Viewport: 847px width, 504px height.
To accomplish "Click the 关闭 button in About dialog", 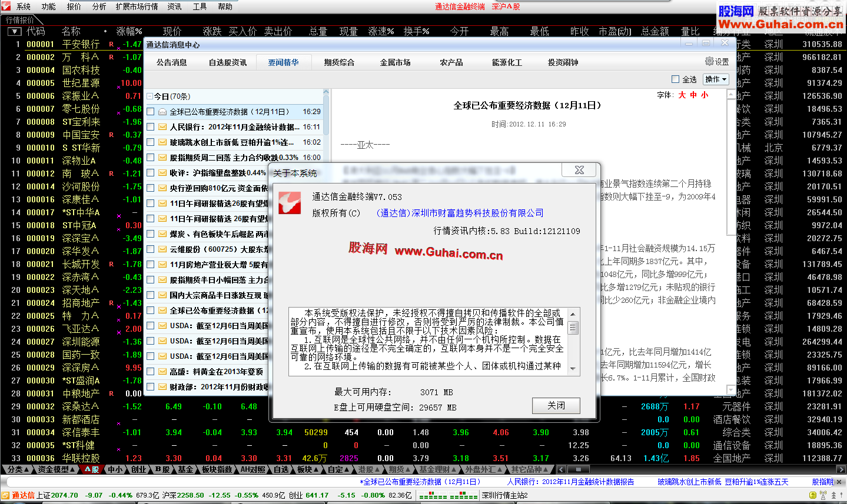I will pos(556,406).
